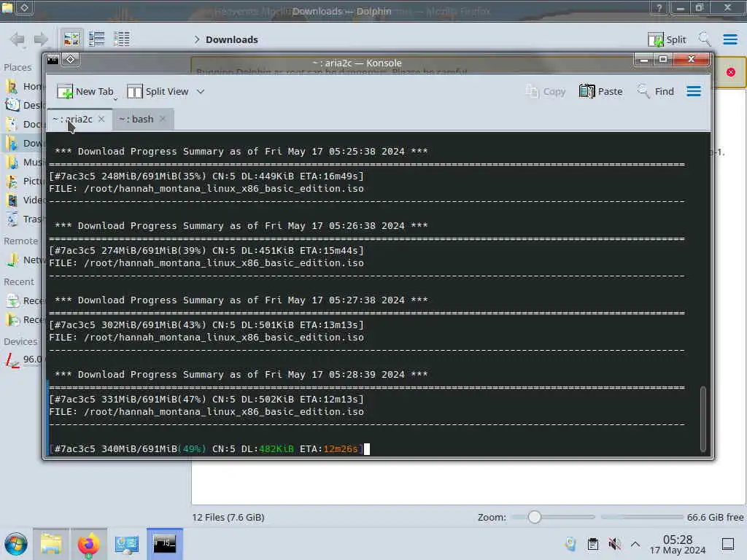Switch Dolphin to Details view mode
Screen dimensions: 747x560
pos(122,39)
